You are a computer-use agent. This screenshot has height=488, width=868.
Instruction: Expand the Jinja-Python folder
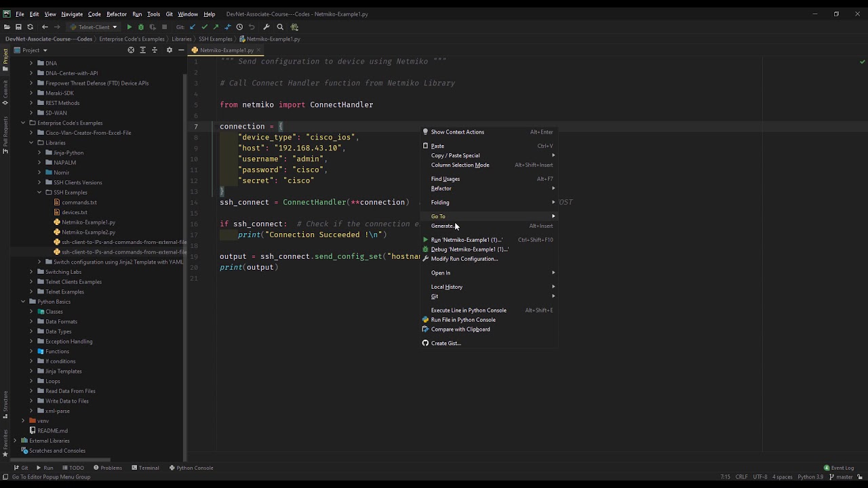coord(39,152)
